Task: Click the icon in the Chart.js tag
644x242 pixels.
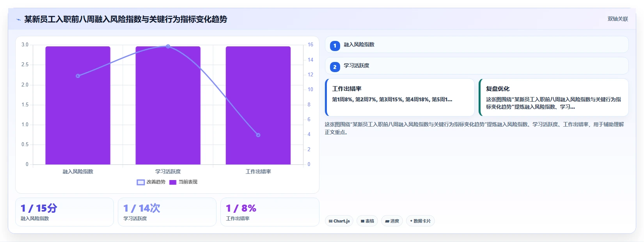Action: (x=330, y=221)
